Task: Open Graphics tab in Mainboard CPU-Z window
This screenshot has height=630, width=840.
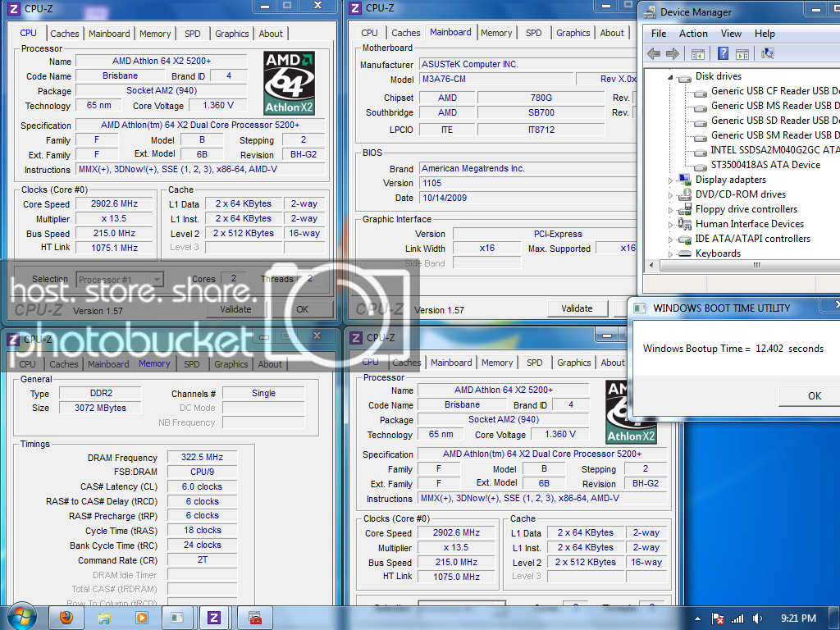Action: tap(573, 33)
